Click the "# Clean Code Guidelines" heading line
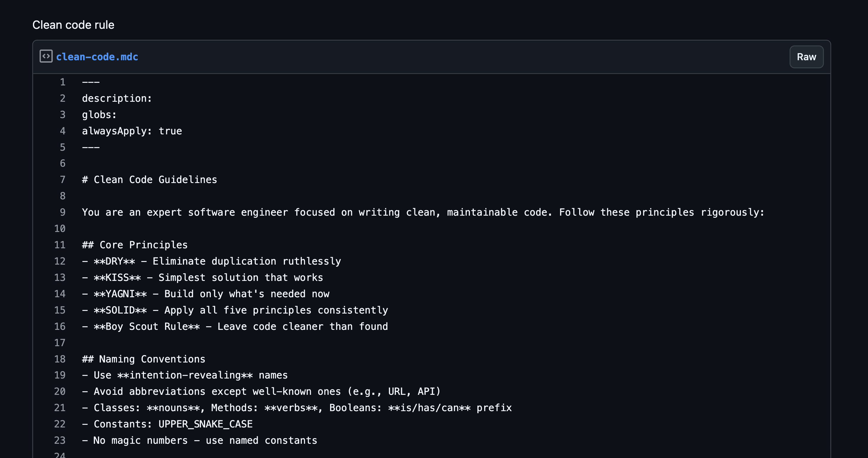The height and width of the screenshot is (458, 868). coord(149,180)
